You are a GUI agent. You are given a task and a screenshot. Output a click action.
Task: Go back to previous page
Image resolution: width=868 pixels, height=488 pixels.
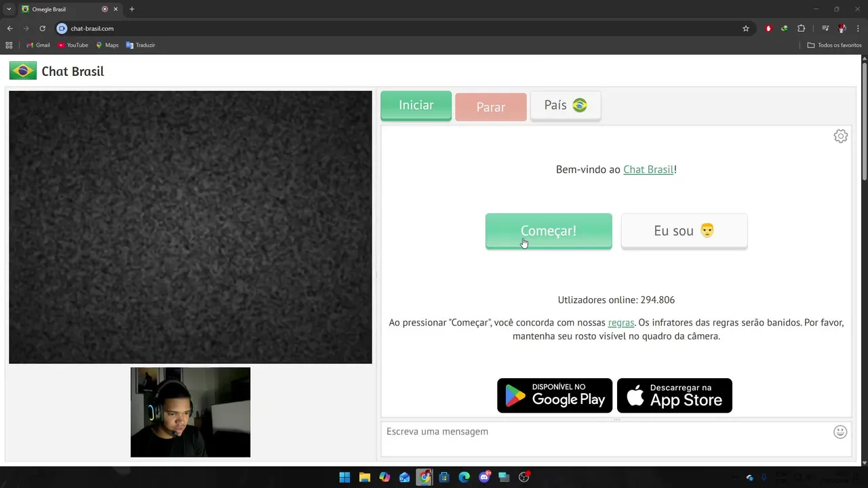point(9,28)
